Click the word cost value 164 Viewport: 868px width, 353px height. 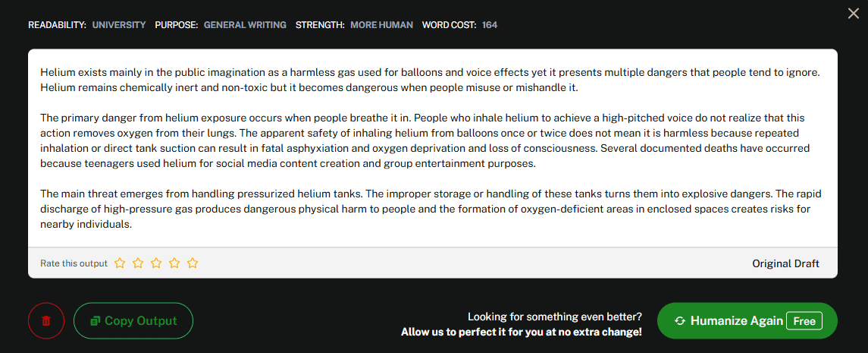pyautogui.click(x=490, y=25)
